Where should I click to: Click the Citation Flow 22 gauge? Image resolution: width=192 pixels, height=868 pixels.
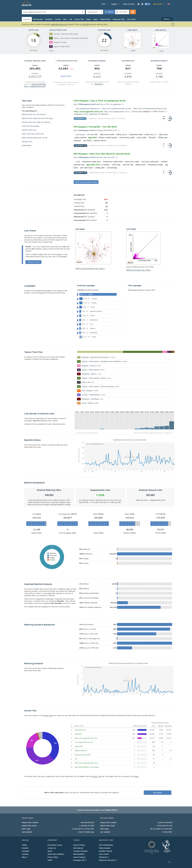pyautogui.click(x=104, y=40)
